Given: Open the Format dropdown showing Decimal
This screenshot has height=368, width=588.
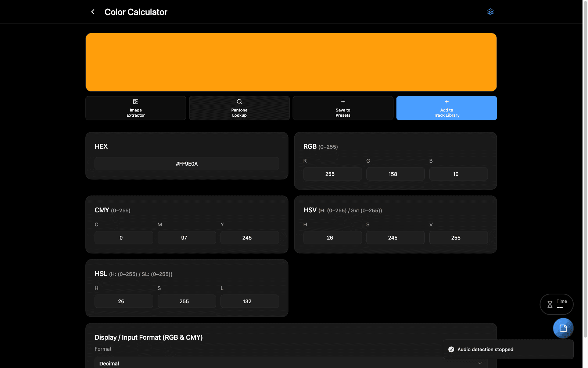Looking at the screenshot, I should [291, 363].
